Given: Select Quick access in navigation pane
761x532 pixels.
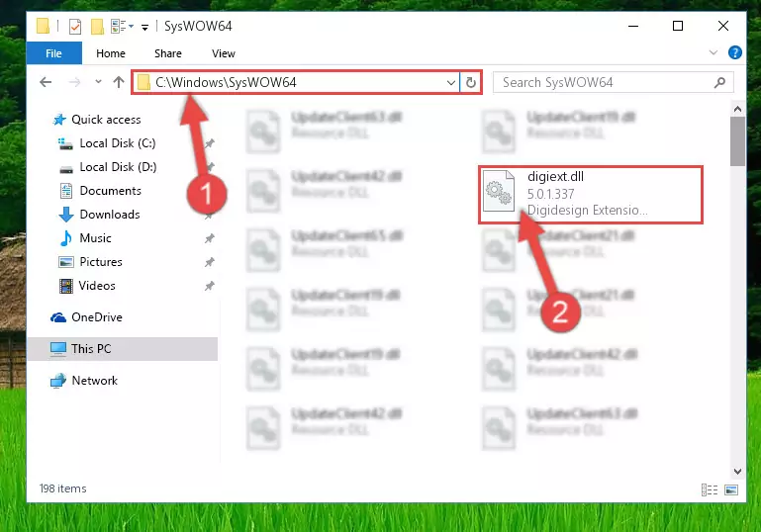Looking at the screenshot, I should [x=106, y=120].
